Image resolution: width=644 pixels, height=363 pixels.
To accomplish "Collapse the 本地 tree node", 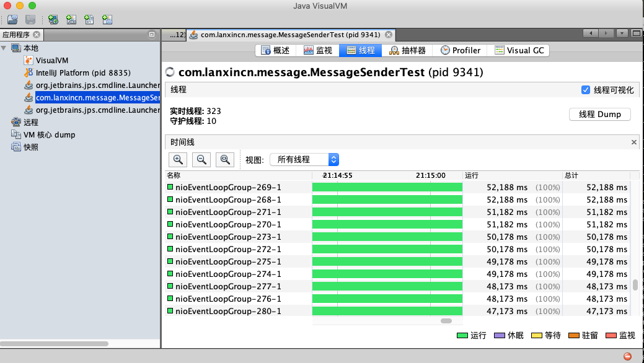I will pyautogui.click(x=4, y=48).
